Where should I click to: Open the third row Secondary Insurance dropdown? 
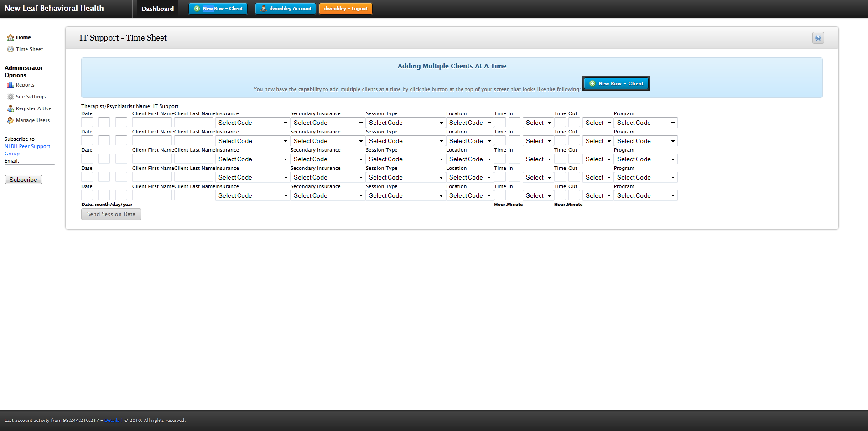coord(328,159)
